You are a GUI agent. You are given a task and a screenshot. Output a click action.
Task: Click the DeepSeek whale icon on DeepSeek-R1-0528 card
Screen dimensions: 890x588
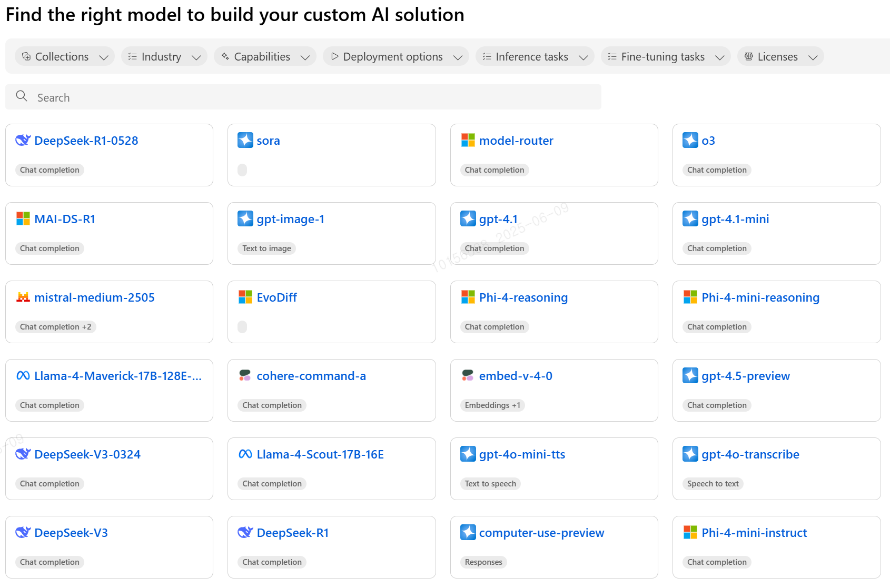click(x=23, y=140)
